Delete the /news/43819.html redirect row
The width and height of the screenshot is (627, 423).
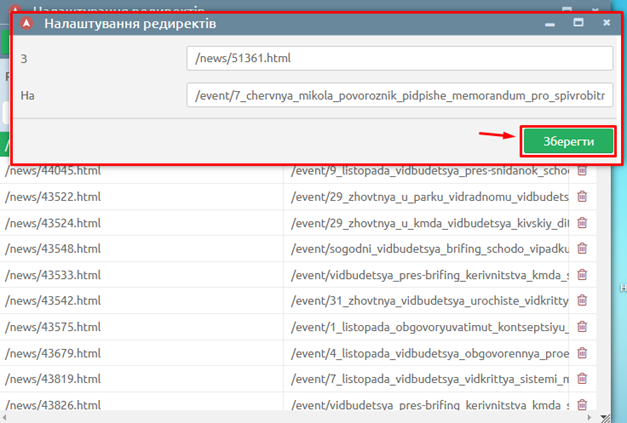pyautogui.click(x=582, y=379)
